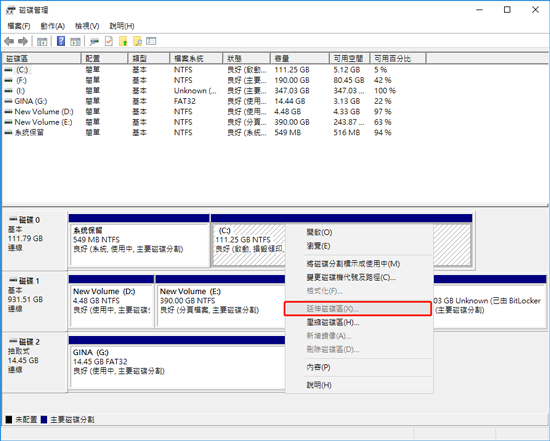Screen dimensions: 550x441
Task: Click the drive icon beside New Volume (E:) row
Action: click(8, 122)
